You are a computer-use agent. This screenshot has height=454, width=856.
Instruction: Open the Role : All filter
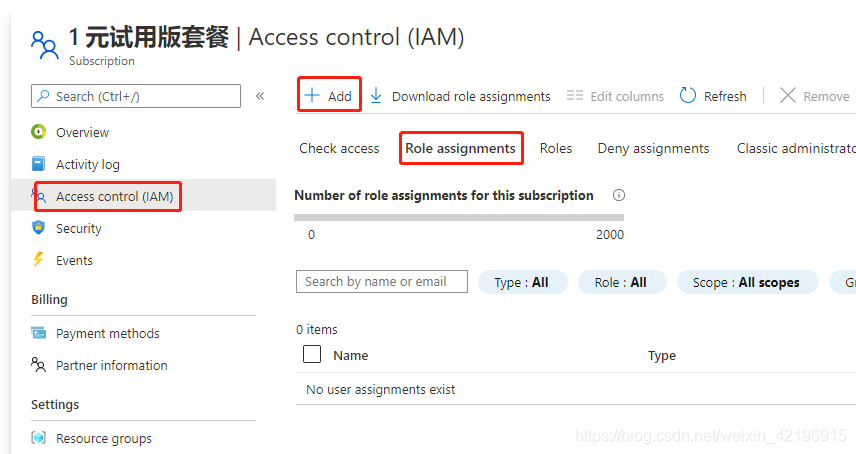(622, 282)
